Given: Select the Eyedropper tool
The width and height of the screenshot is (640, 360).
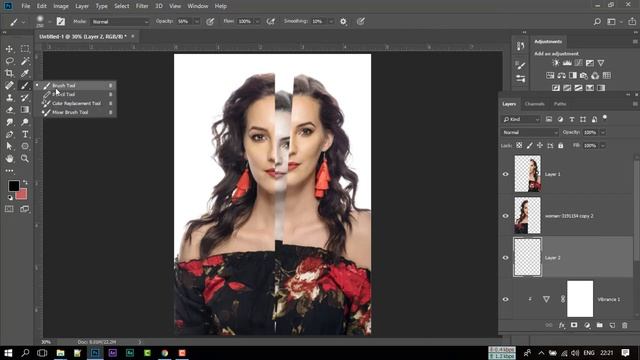Looking at the screenshot, I should [25, 73].
